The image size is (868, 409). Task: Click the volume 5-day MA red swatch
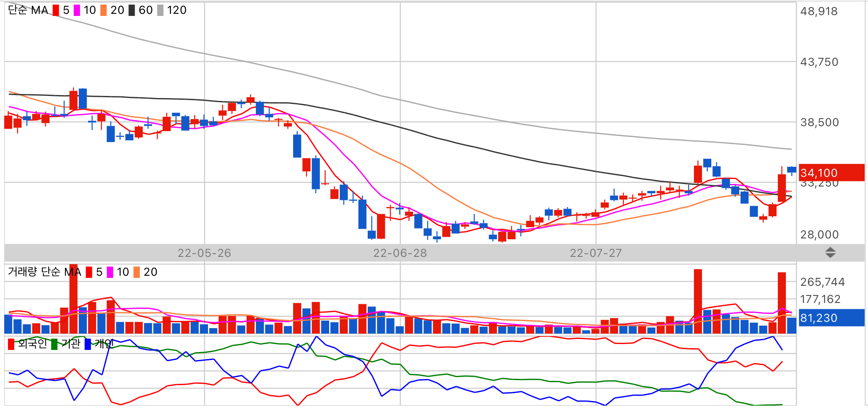tap(89, 272)
